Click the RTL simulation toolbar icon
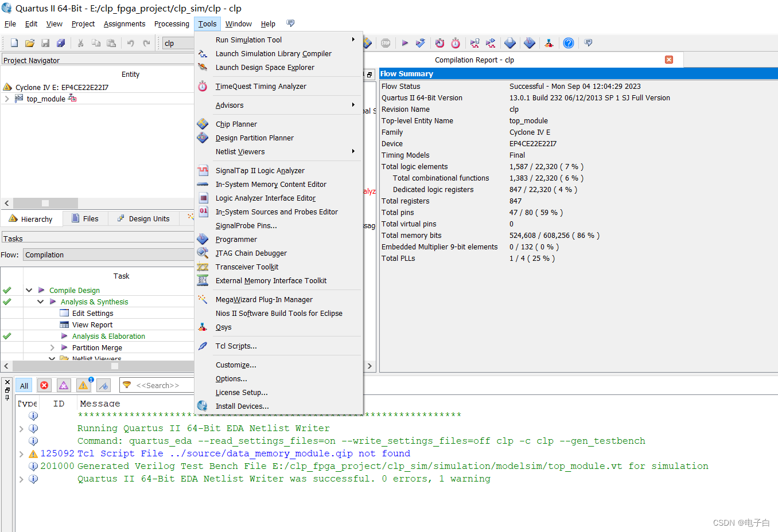This screenshot has height=532, width=778. click(x=475, y=43)
